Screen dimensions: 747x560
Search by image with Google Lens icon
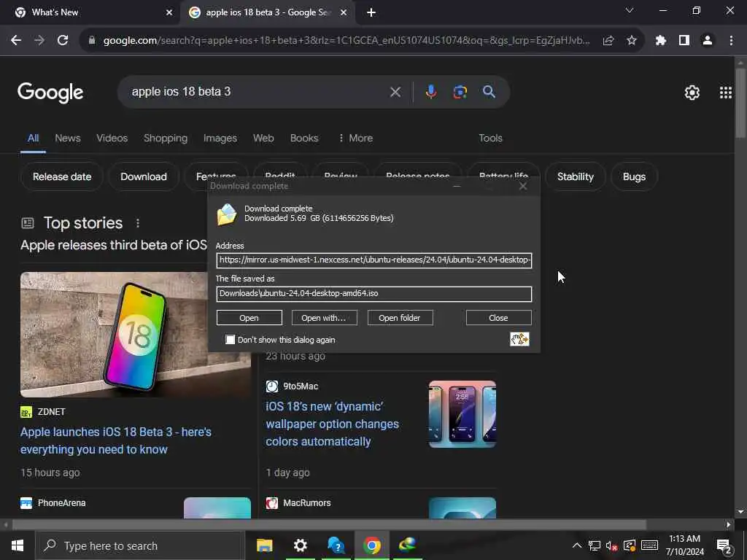[460, 92]
